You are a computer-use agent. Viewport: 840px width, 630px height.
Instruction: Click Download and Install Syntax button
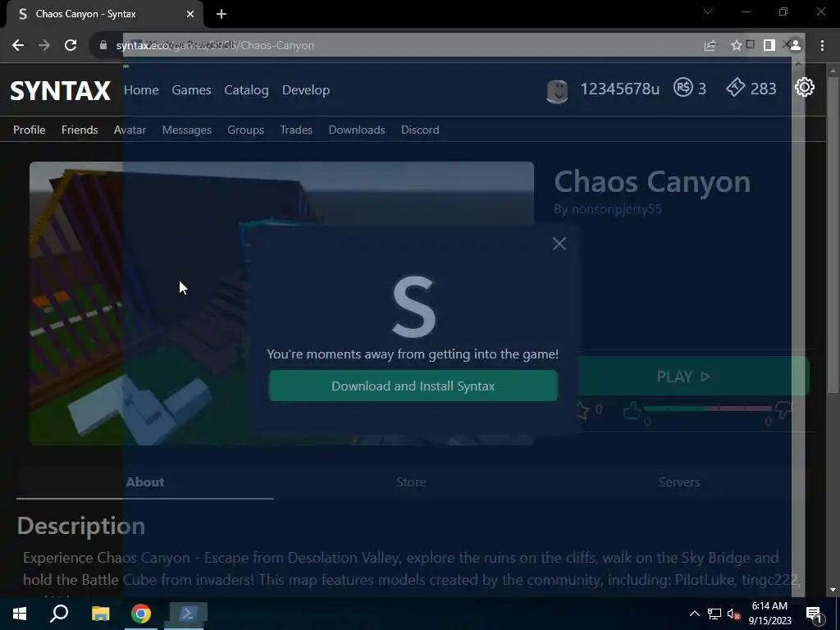(413, 386)
